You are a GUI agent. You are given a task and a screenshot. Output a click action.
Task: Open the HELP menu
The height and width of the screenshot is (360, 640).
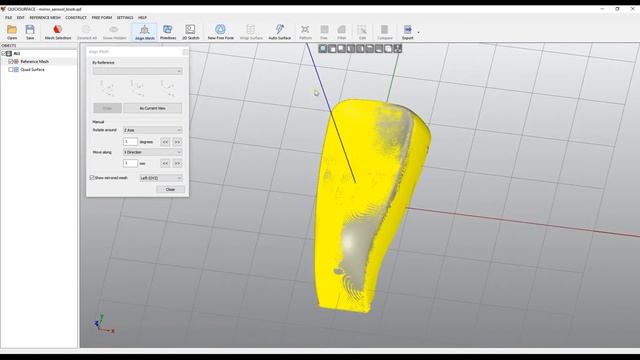pyautogui.click(x=142, y=18)
